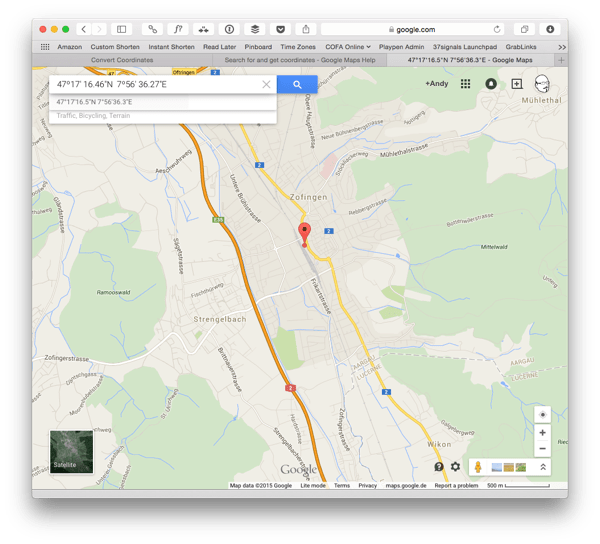Viewport: 600px width, 544px height.
Task: Click the blue search magnifier button
Action: 297,85
